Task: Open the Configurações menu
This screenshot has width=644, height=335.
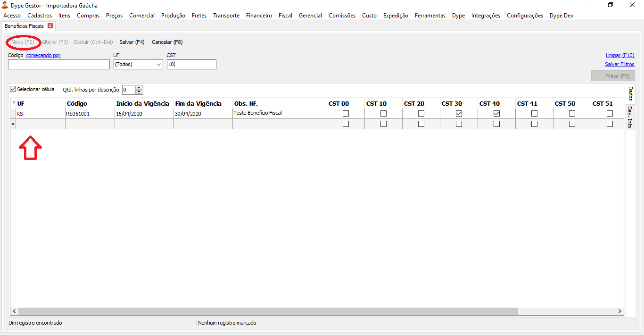Action: point(525,16)
